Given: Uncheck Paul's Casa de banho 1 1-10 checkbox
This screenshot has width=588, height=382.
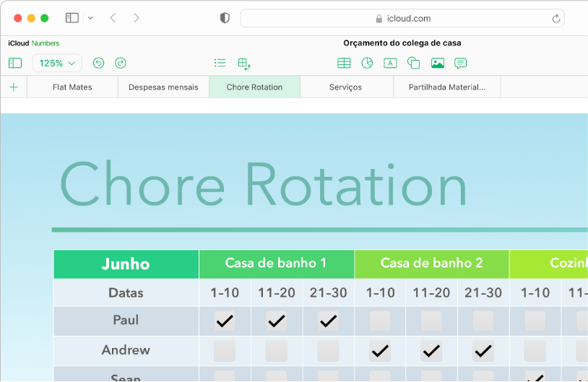Looking at the screenshot, I should 225,321.
